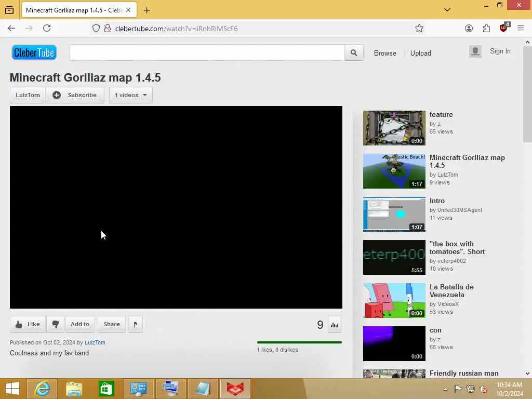Click the sidebar 'Minecraft Gorlliaz map 1.4.5' title
The height and width of the screenshot is (399, 532).
coord(467,162)
